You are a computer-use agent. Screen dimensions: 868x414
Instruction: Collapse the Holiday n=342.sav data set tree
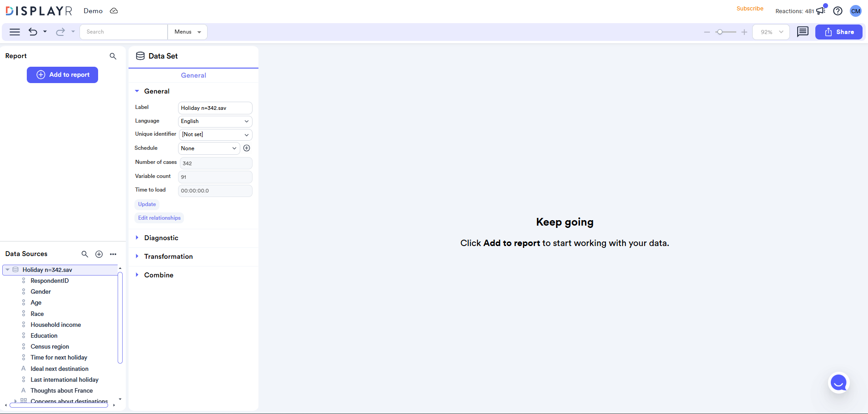pyautogui.click(x=7, y=269)
